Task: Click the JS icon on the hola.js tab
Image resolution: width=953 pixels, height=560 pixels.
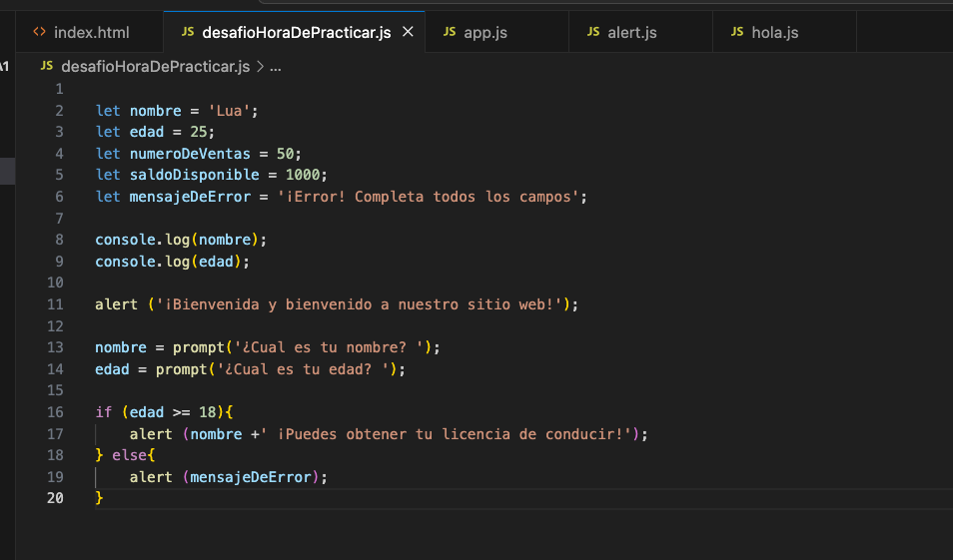Action: (737, 32)
